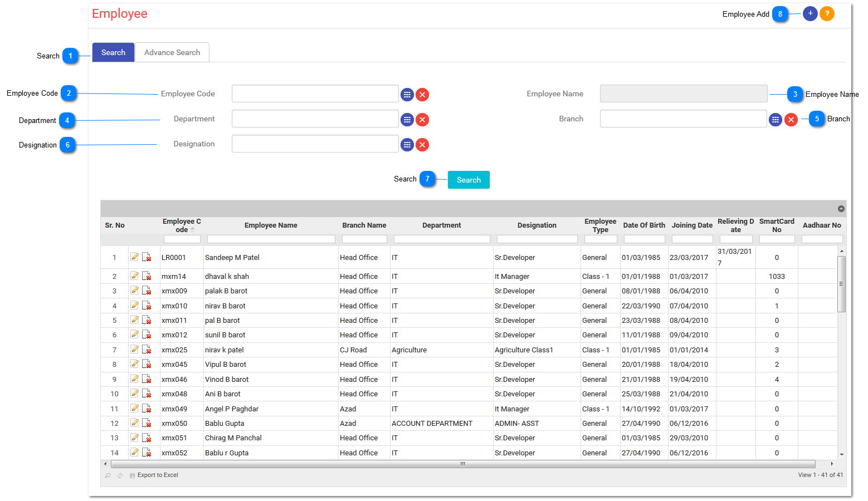Open help with the orange question mark icon
The width and height of the screenshot is (868, 501).
[827, 13]
